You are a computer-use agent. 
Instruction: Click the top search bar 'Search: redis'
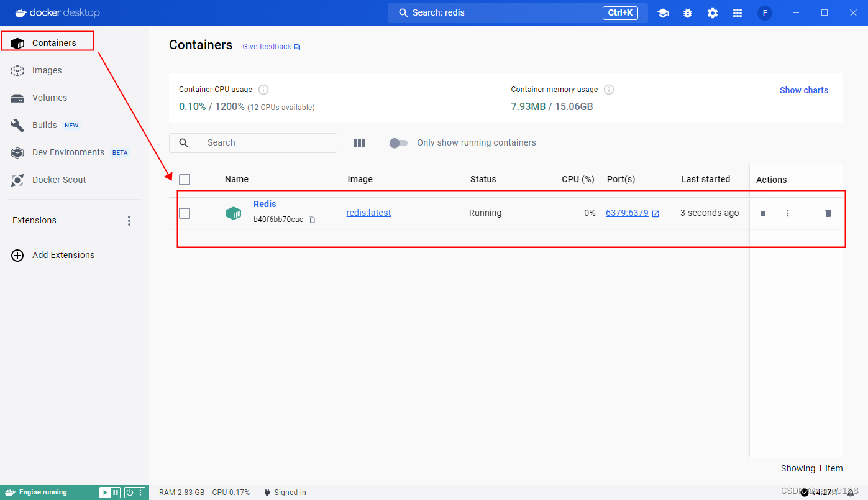coord(518,13)
